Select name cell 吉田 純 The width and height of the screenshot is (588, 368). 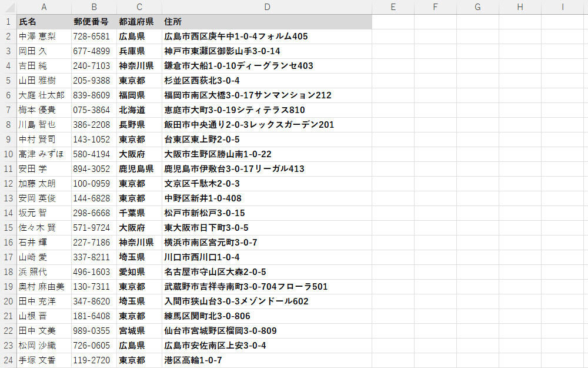44,66
